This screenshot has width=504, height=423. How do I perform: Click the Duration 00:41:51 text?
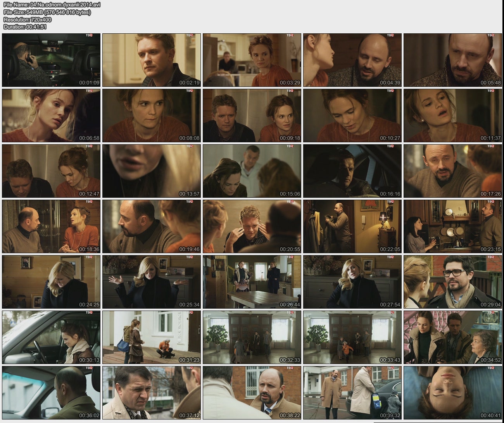coord(25,27)
